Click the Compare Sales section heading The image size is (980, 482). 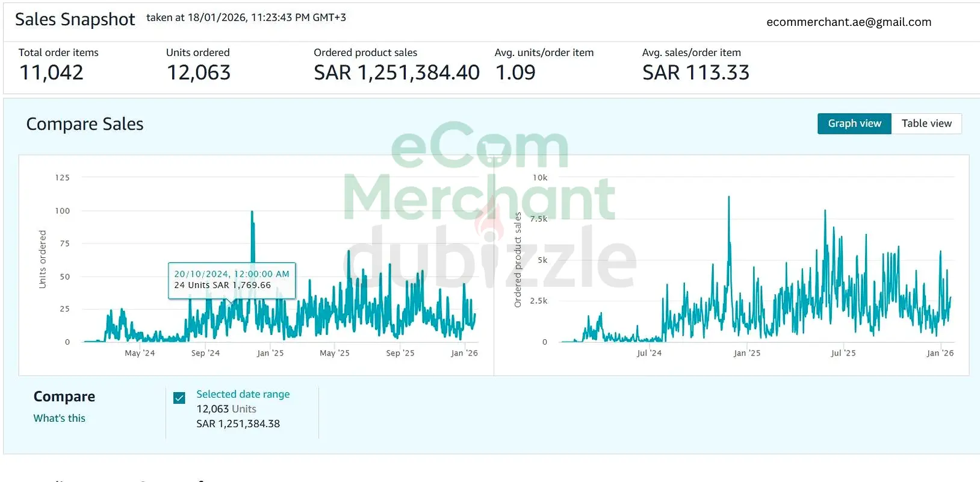pyautogui.click(x=85, y=124)
